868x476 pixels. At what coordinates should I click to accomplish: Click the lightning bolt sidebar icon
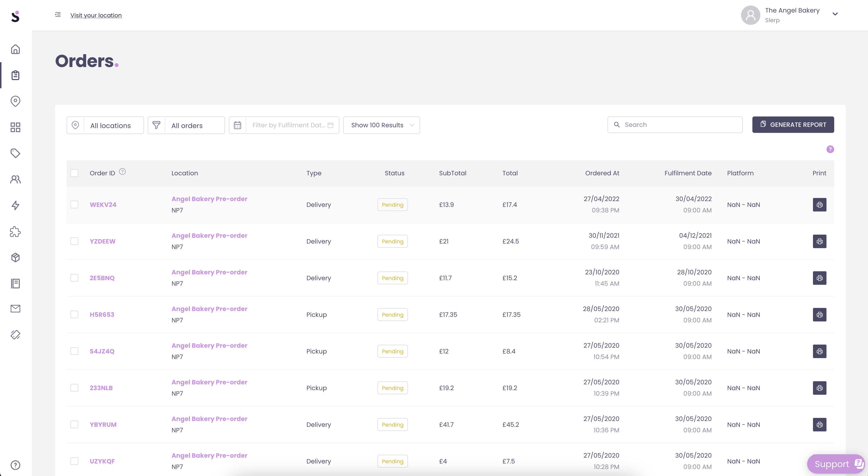(x=15, y=205)
